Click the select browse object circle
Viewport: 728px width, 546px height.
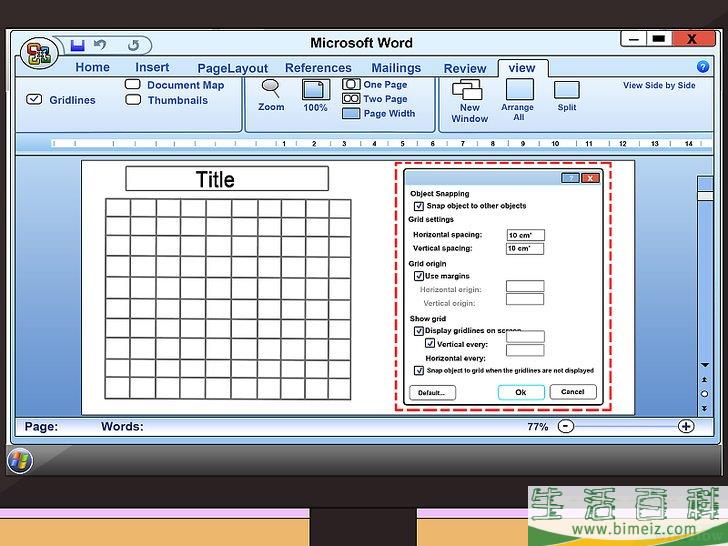click(704, 394)
